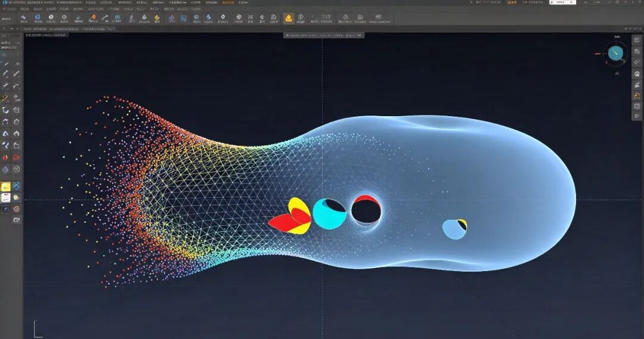The height and width of the screenshot is (339, 644).
Task: Select the white diagonal bone-shaped tool icon
Action: tap(105, 17)
